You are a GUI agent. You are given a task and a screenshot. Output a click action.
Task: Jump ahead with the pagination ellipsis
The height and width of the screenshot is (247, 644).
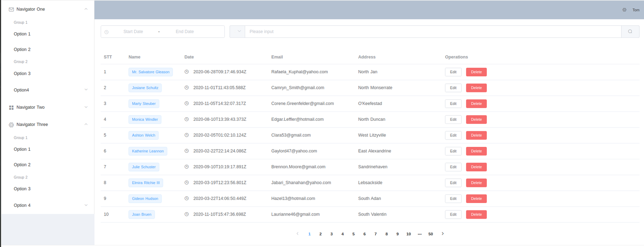[x=420, y=234]
